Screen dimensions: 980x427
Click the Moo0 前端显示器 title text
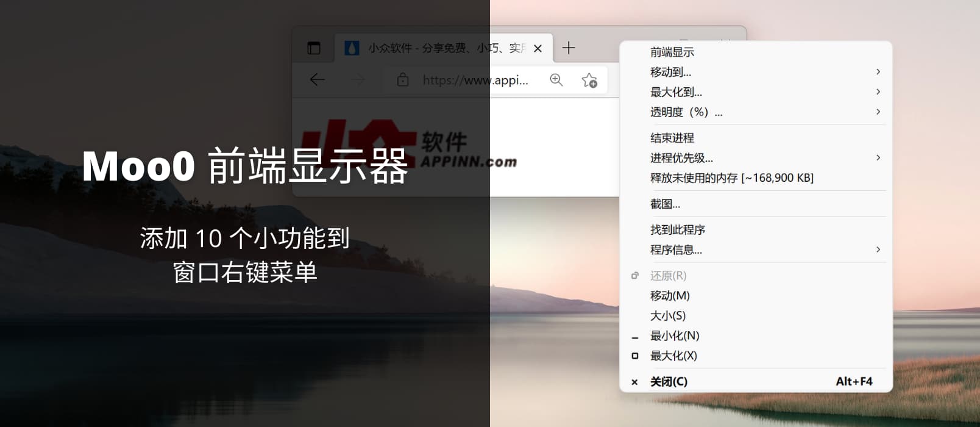tap(245, 166)
